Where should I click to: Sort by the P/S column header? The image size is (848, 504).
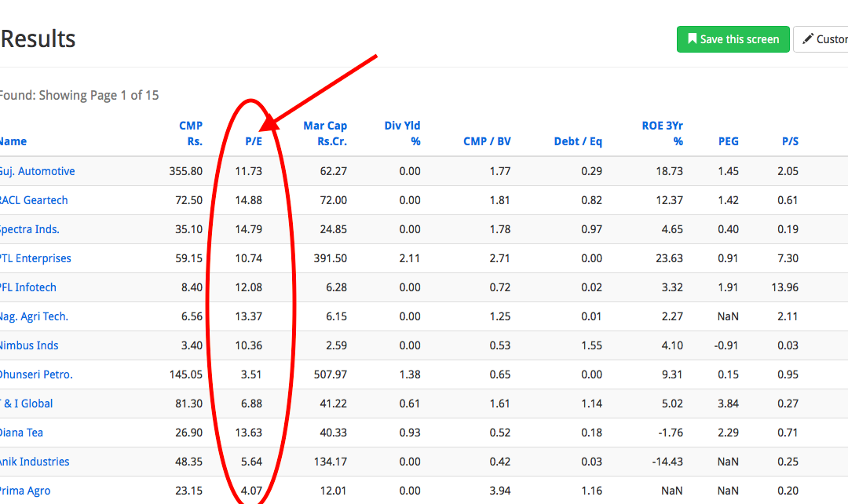coord(790,141)
